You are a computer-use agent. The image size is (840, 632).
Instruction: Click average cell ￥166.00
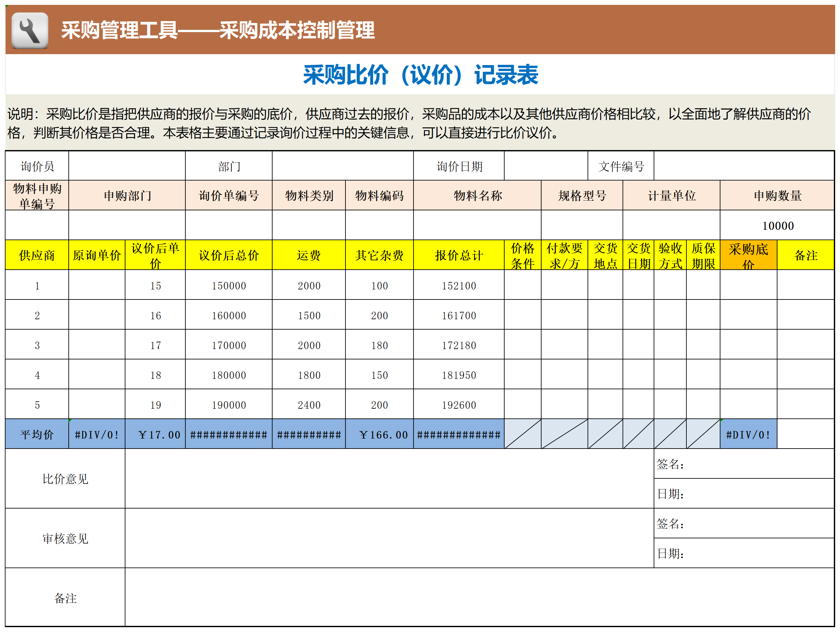[379, 434]
